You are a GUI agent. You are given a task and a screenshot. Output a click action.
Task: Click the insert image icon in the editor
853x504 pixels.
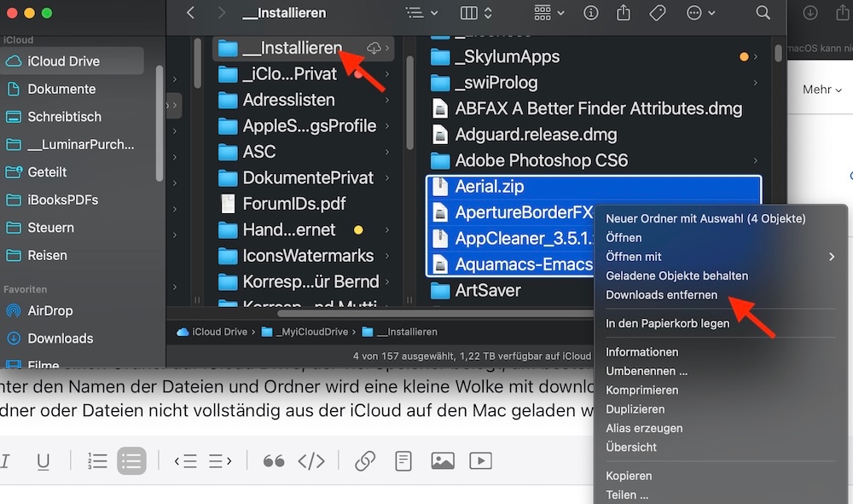[x=443, y=461]
